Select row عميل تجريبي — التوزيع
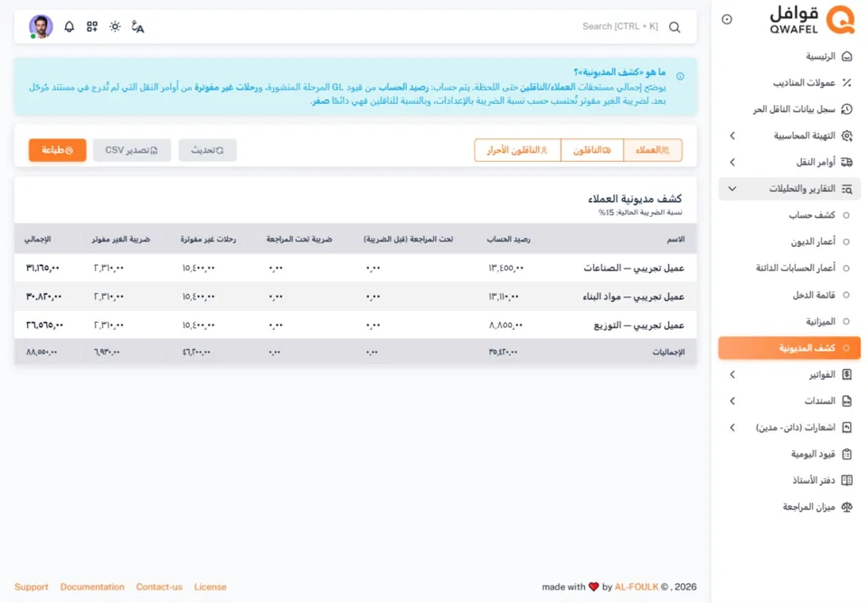 (x=355, y=325)
